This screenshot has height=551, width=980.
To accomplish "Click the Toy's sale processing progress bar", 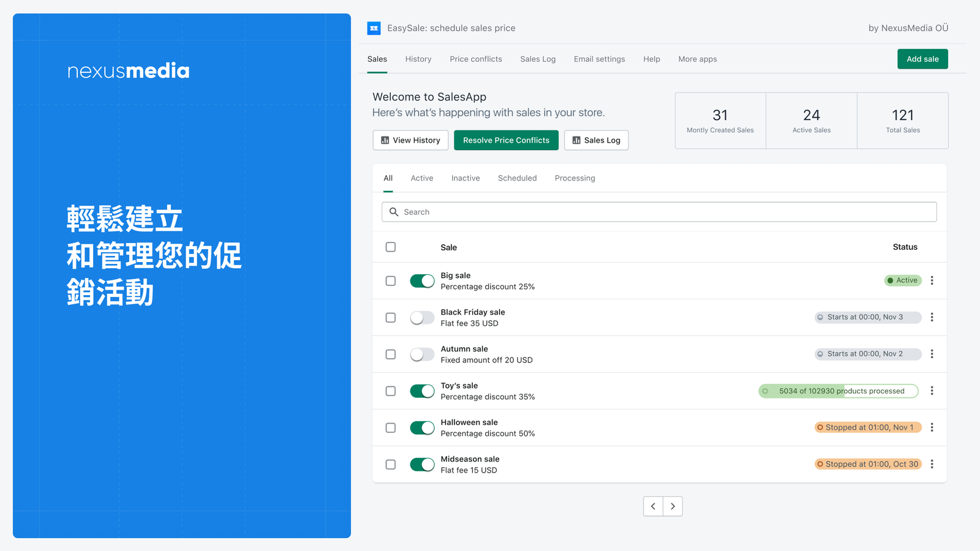I will click(x=839, y=391).
